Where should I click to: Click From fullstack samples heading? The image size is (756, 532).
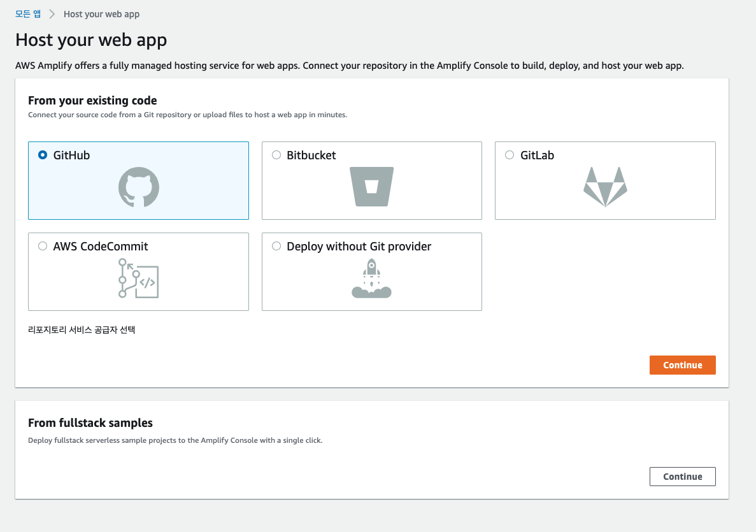pyautogui.click(x=90, y=422)
